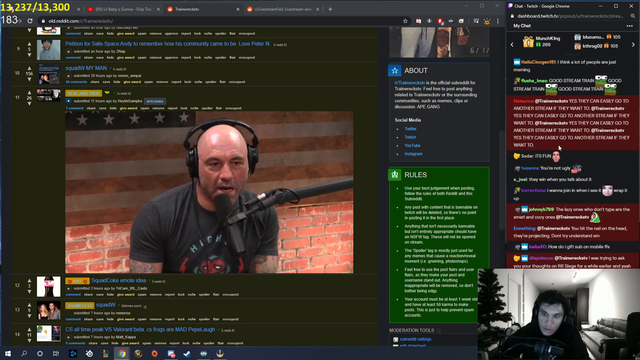Upvote the CS all time peak post

click(x=29, y=329)
